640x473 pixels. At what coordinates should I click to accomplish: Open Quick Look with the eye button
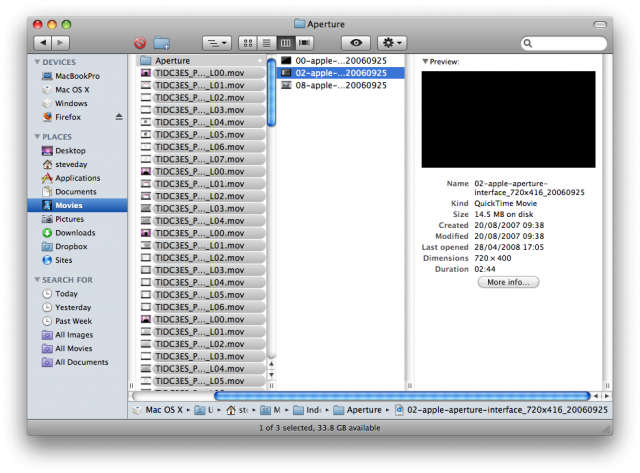click(356, 43)
